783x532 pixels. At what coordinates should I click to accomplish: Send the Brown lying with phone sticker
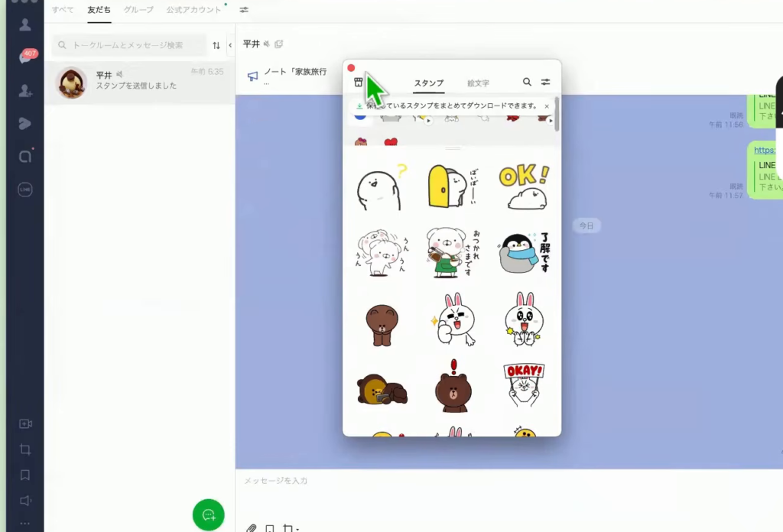pyautogui.click(x=382, y=389)
